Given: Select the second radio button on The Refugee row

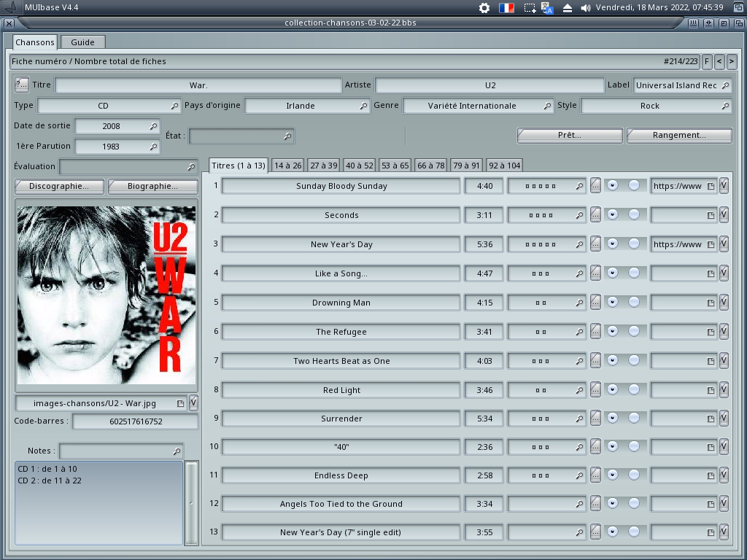Looking at the screenshot, I should coord(634,331).
